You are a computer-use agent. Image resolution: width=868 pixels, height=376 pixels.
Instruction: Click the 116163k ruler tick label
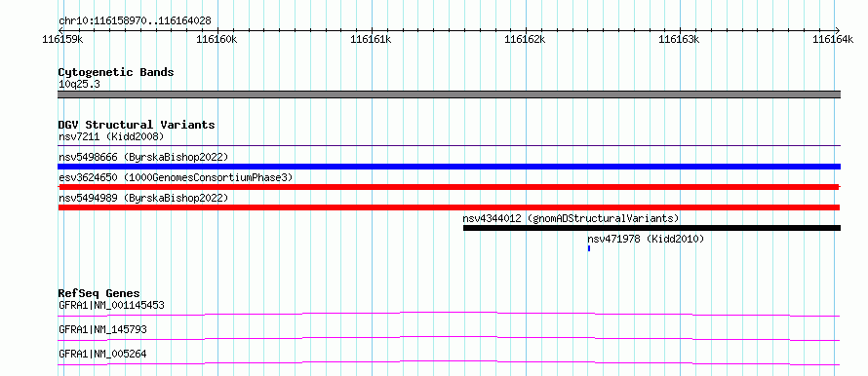pyautogui.click(x=679, y=39)
